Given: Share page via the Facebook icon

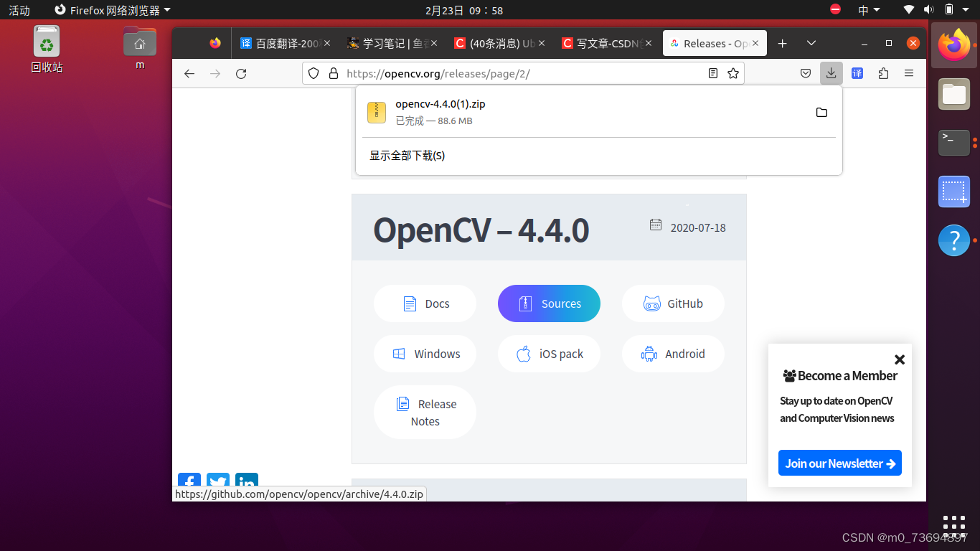Looking at the screenshot, I should (x=189, y=479).
